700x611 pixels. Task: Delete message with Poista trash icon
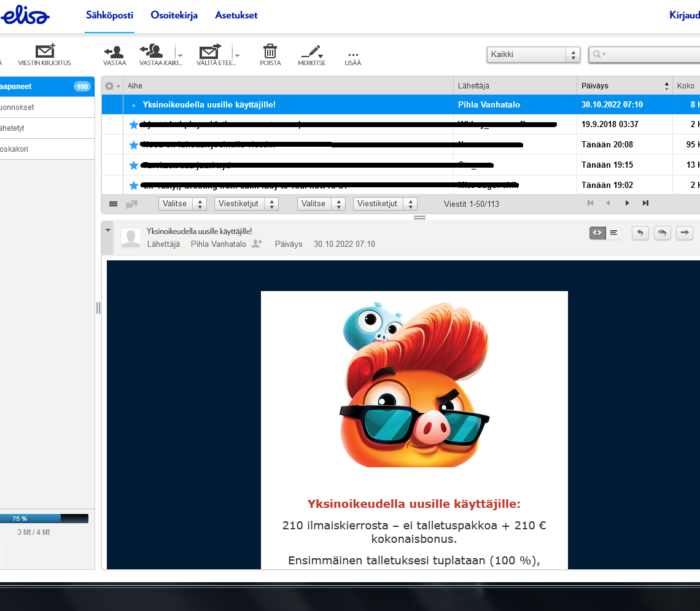click(270, 52)
